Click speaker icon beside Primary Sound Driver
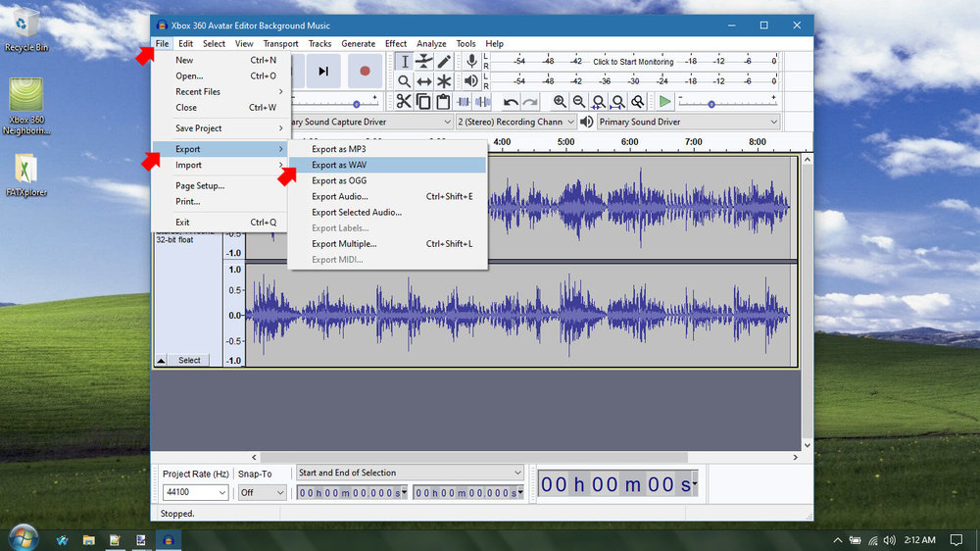 (586, 122)
